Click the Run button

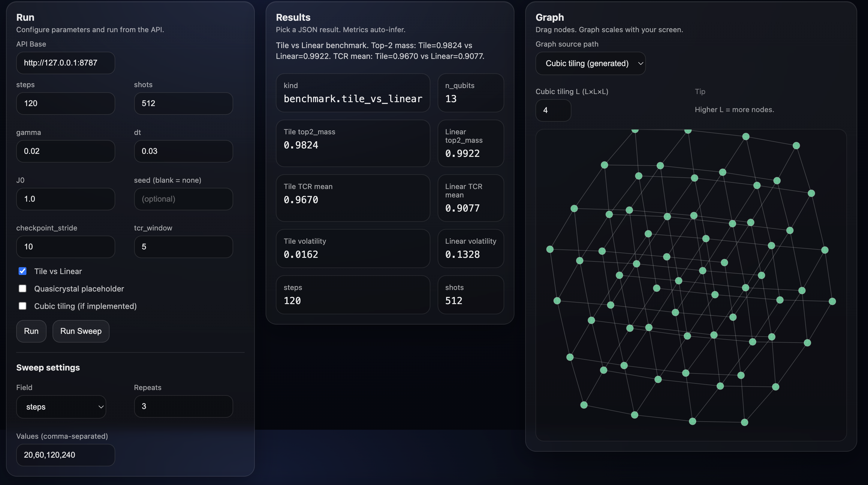click(31, 331)
